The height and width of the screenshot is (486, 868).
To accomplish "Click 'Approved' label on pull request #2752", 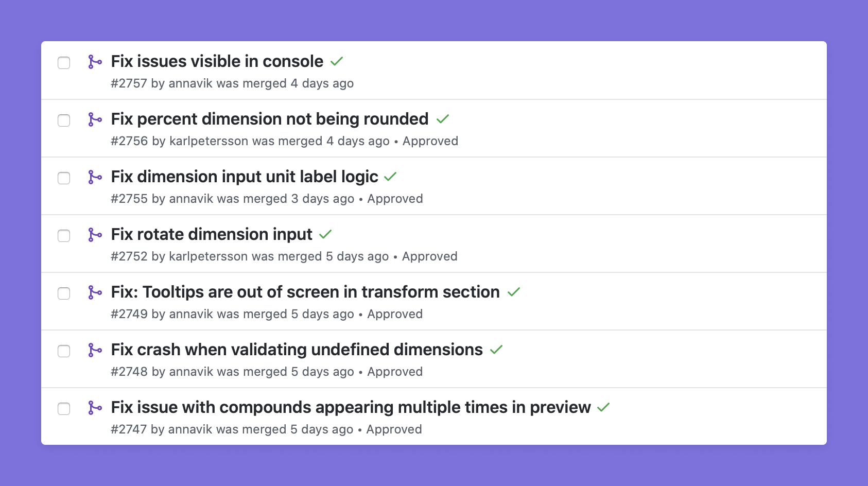I will coord(429,256).
